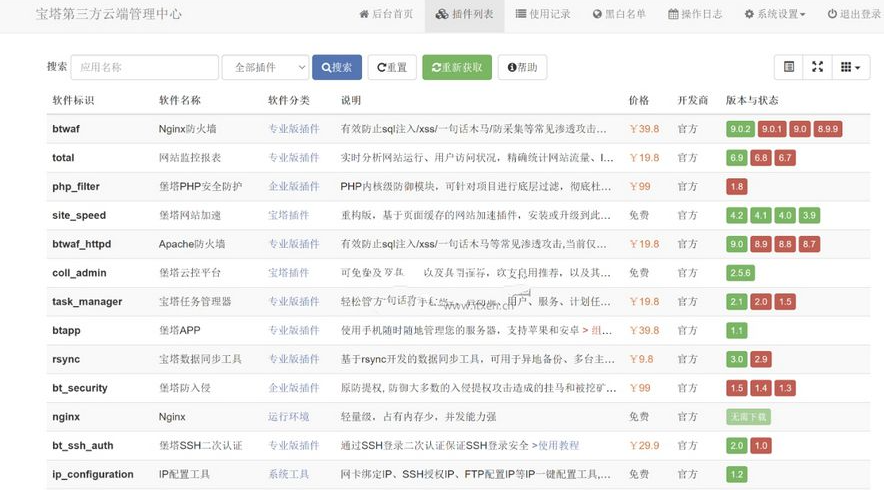Click the 价格 column header
The height and width of the screenshot is (490, 884).
click(639, 100)
